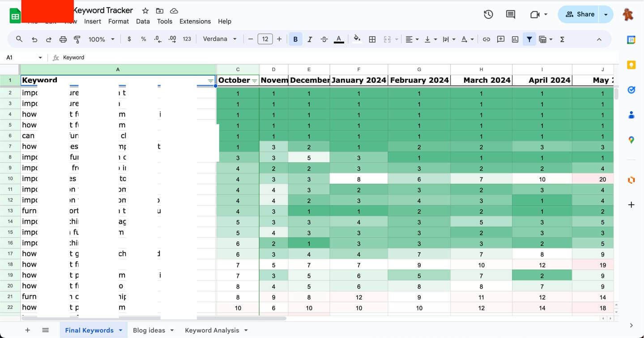Viewport: 644px width, 338px height.
Task: Click the add new sheet button
Action: click(28, 330)
